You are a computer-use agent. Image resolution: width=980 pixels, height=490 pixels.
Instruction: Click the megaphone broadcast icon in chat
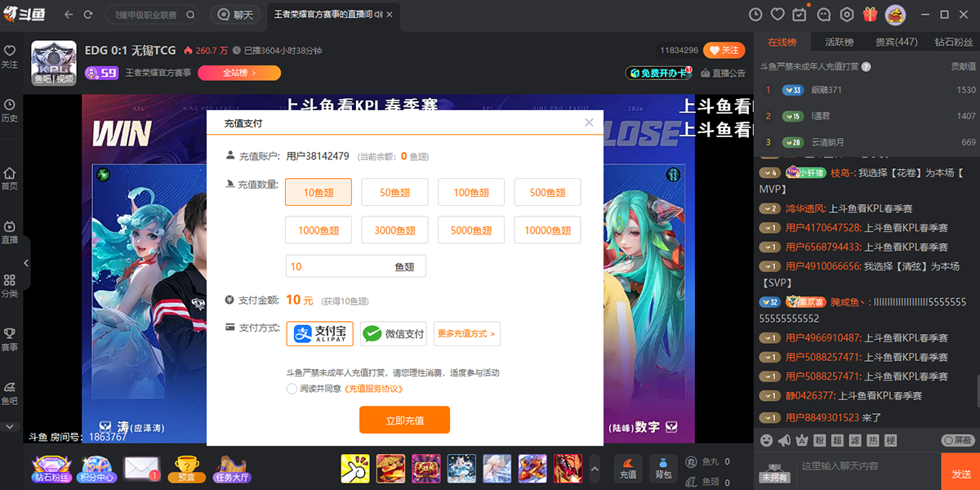[784, 440]
